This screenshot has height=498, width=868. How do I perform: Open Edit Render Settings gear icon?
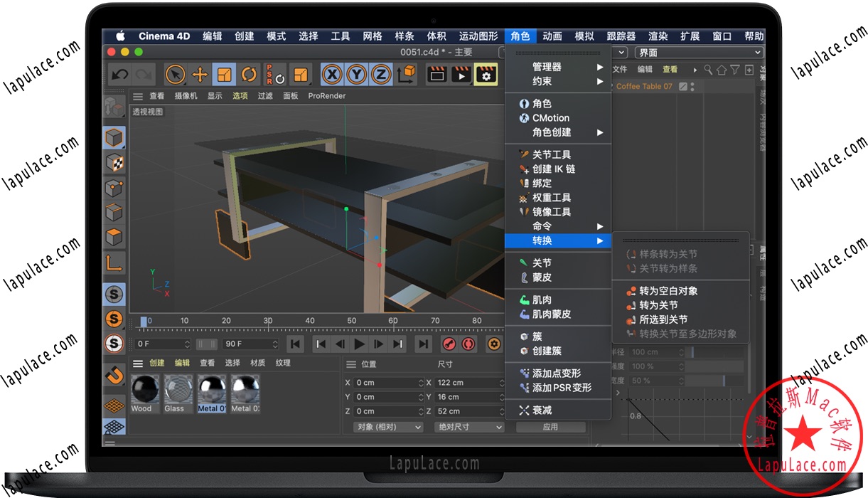pyautogui.click(x=487, y=74)
